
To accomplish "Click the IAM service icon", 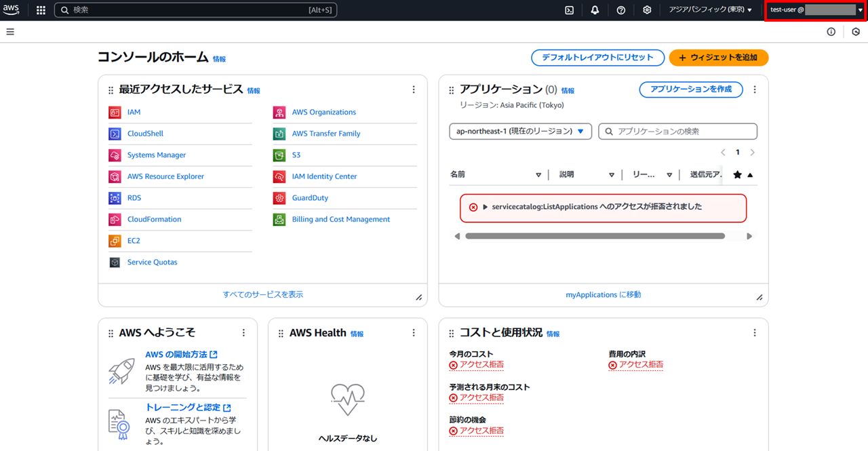I will click(x=115, y=113).
